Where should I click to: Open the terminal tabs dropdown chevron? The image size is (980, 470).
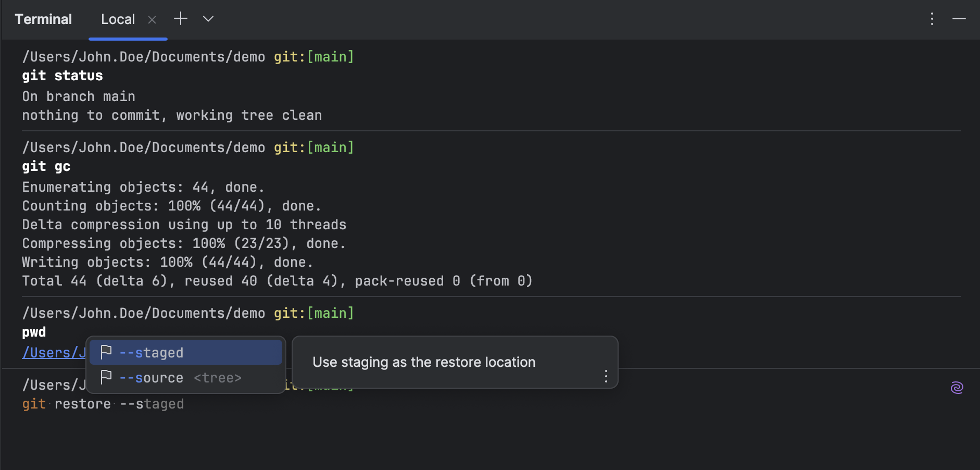coord(208,19)
